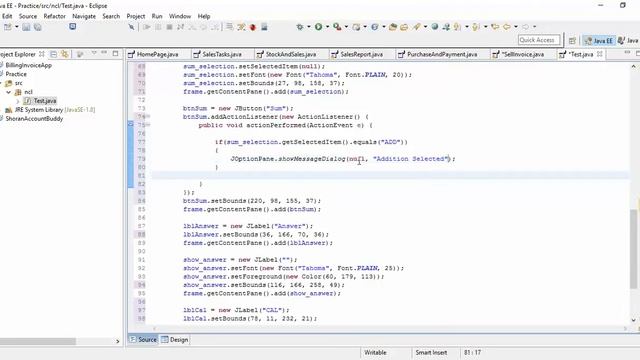
Task: Switch to PurchaseAndPayment.java editor tab
Action: (442, 54)
